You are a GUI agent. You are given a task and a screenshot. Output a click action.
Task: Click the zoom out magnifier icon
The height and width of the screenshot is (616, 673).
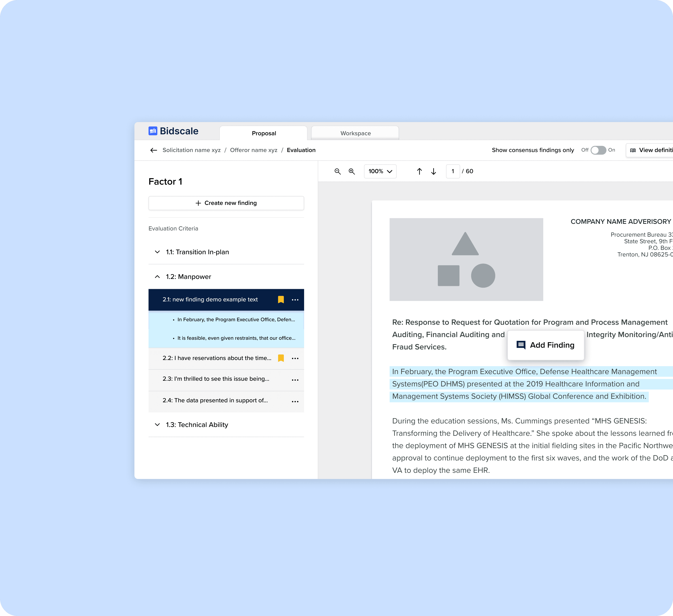pyautogui.click(x=338, y=171)
